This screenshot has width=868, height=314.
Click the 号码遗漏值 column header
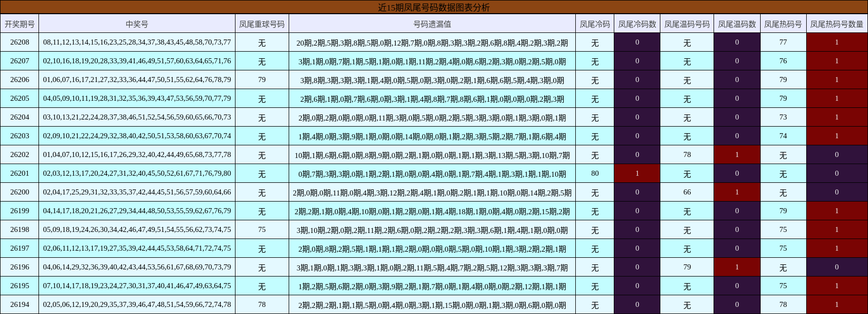click(432, 24)
